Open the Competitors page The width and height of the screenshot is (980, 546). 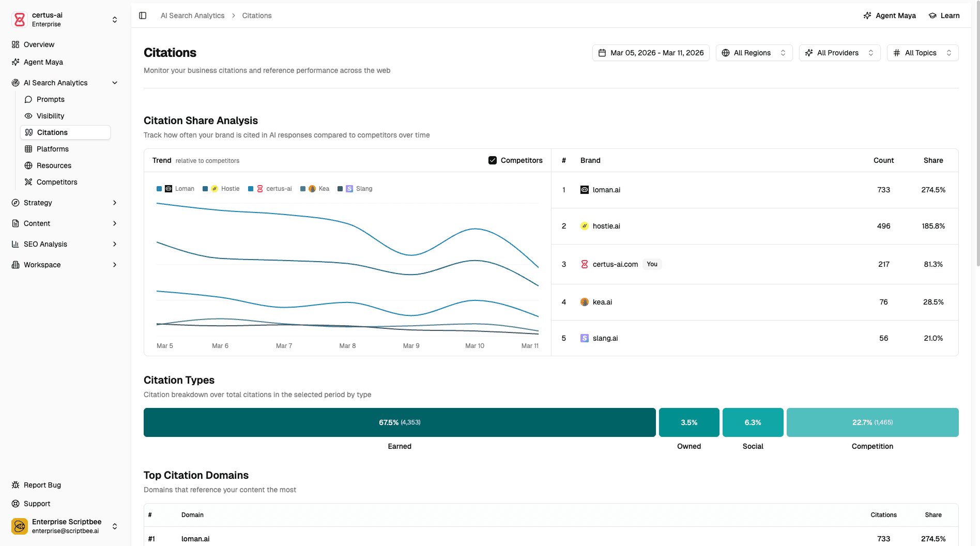pyautogui.click(x=65, y=182)
